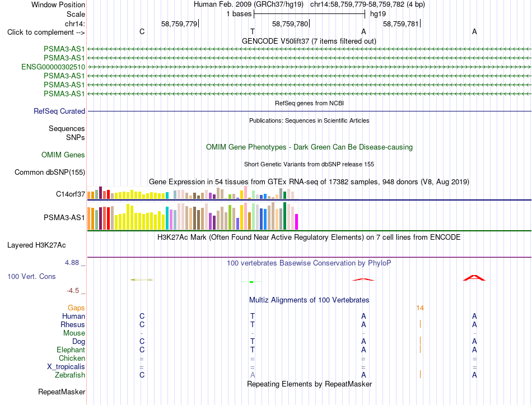Select the Elephant species row label
Image resolution: width=532 pixels, height=405 pixels.
click(x=71, y=350)
